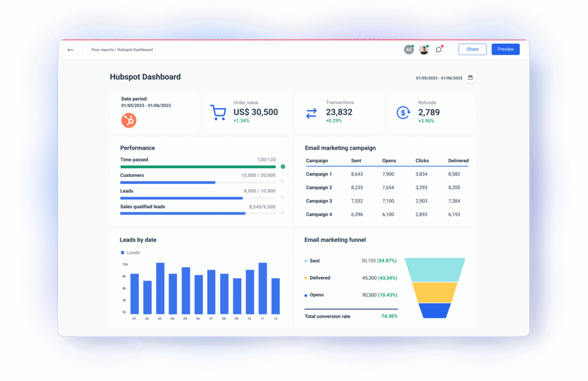Click the Transactions arrows icon

[311, 113]
